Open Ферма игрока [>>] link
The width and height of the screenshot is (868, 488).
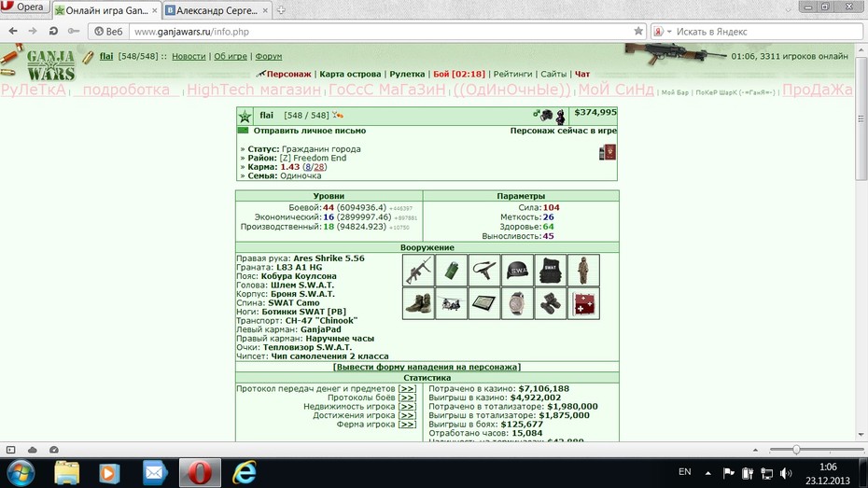tap(407, 425)
